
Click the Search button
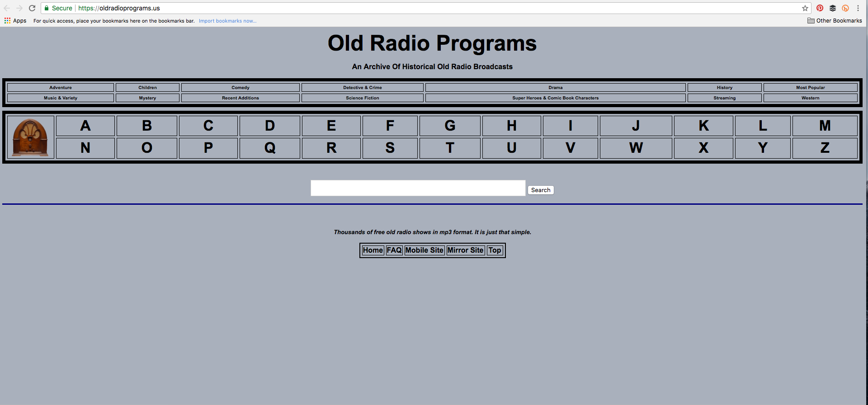tap(541, 190)
